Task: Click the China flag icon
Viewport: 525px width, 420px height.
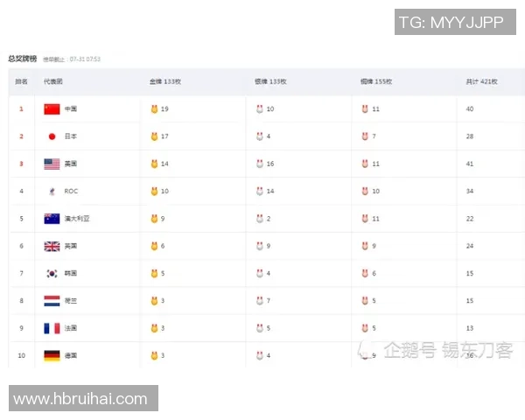Action: pyautogui.click(x=52, y=109)
